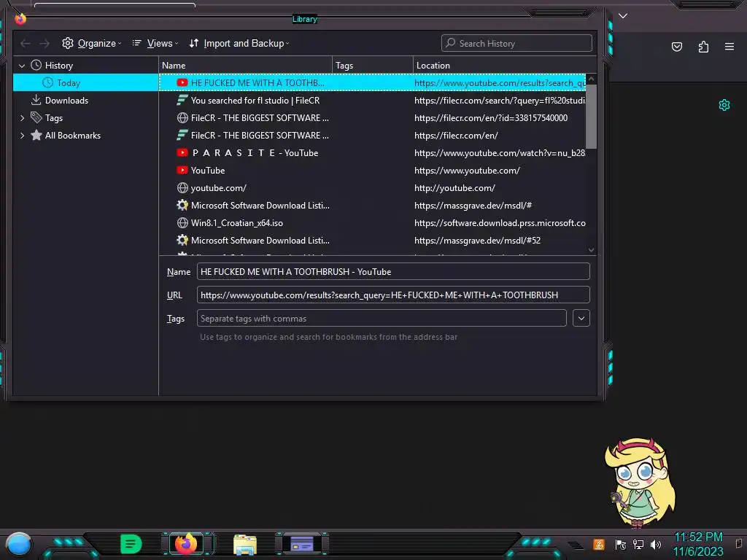Click globe icon beside Win8.1_Croatian_x64.iso

(x=182, y=223)
